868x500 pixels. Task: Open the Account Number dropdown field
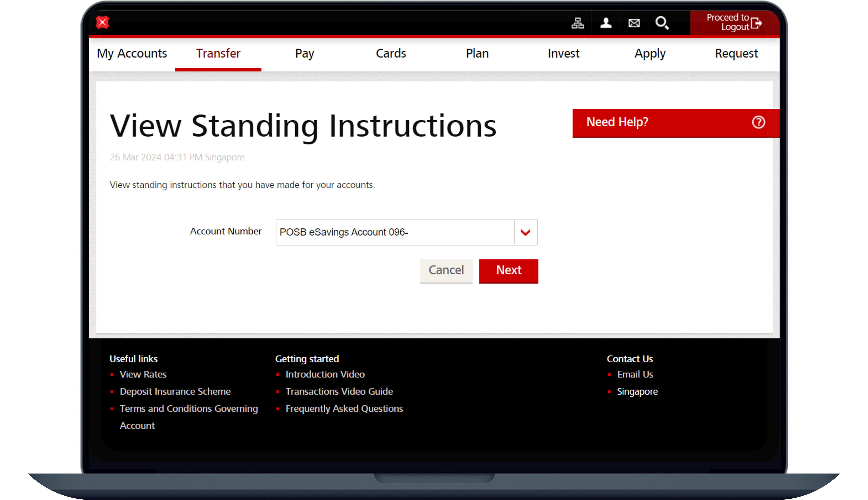pos(407,232)
